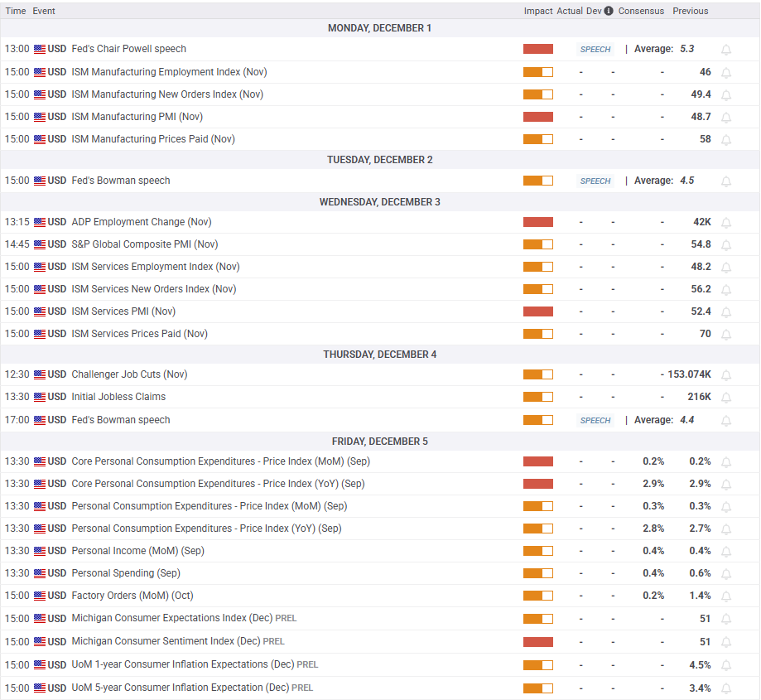Open Fed's Chair Powell speech event
The width and height of the screenshot is (761, 700).
click(128, 49)
